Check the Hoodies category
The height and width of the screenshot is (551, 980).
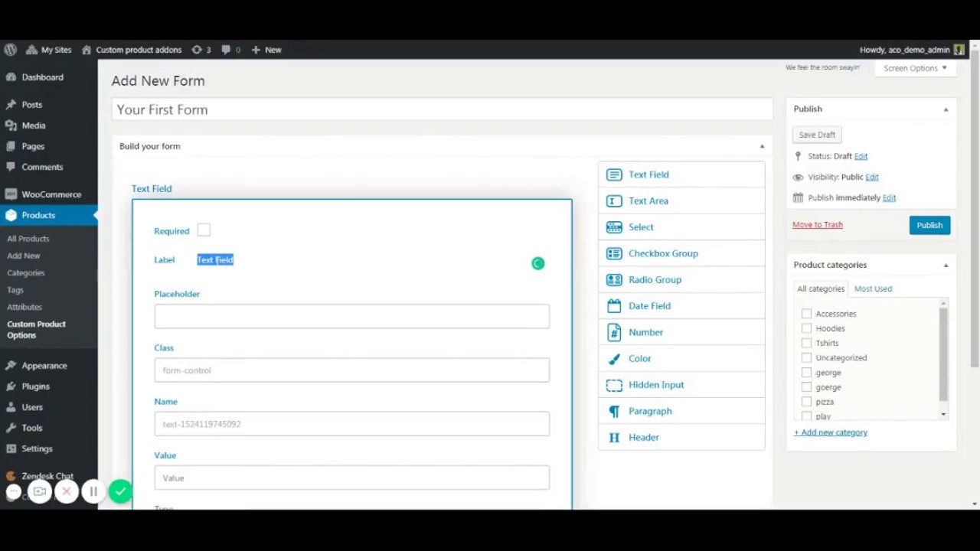pyautogui.click(x=806, y=328)
